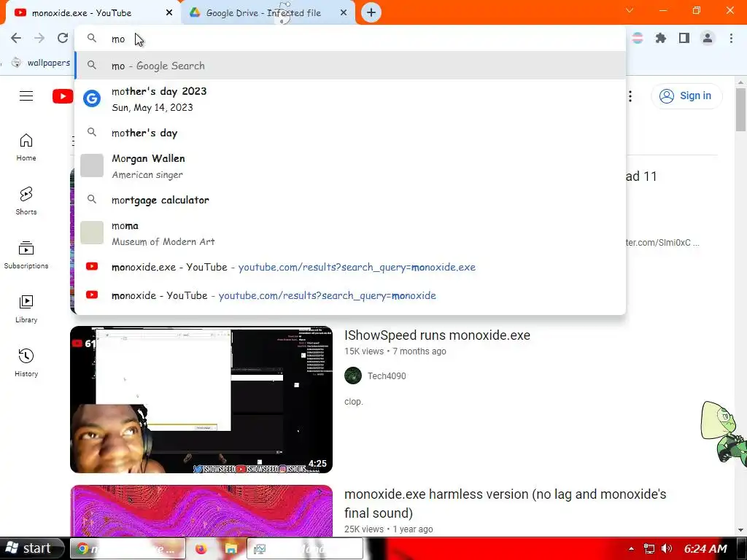Click the Tech4090 channel name
Image resolution: width=747 pixels, height=560 pixels.
(387, 376)
